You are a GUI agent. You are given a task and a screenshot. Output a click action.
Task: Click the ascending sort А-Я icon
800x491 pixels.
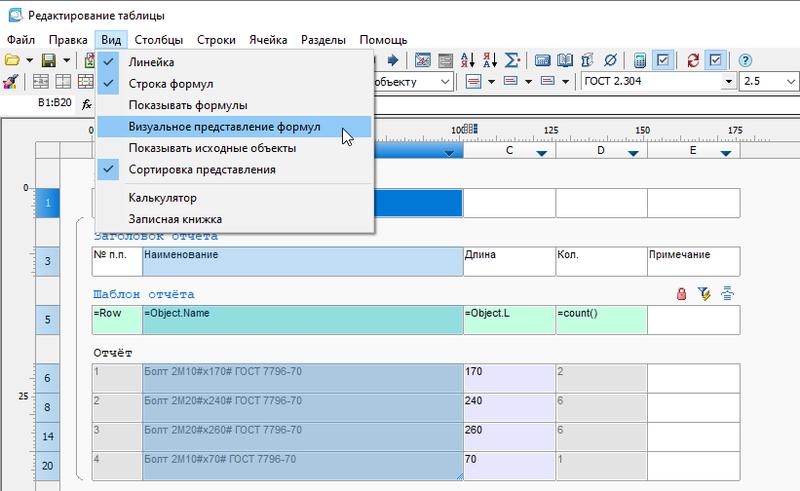[x=467, y=60]
